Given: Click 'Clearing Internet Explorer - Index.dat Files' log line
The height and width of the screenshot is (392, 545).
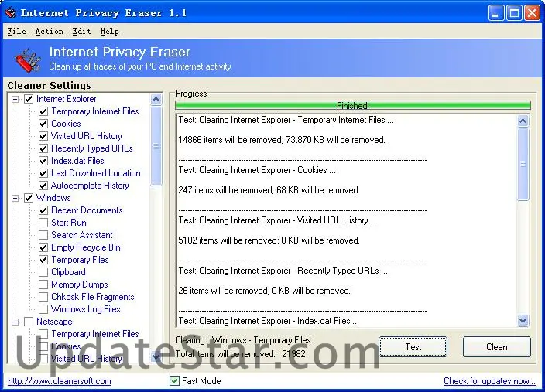Looking at the screenshot, I should tap(269, 321).
